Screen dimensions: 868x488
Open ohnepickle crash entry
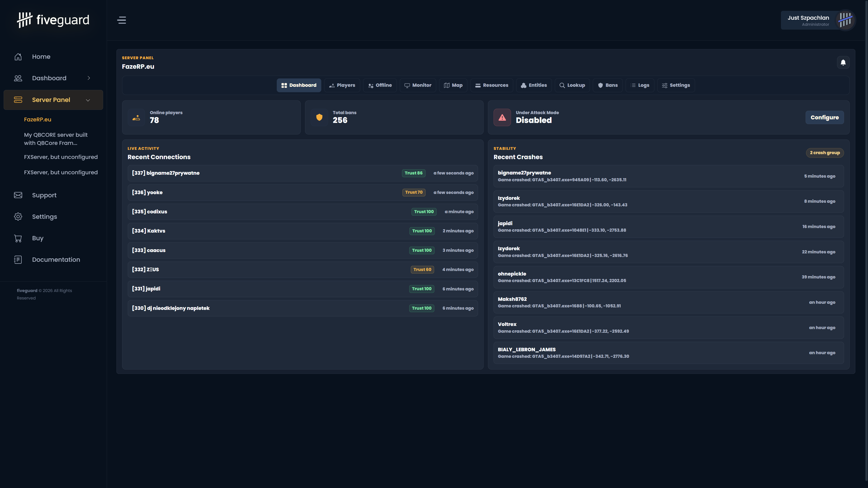tap(669, 277)
